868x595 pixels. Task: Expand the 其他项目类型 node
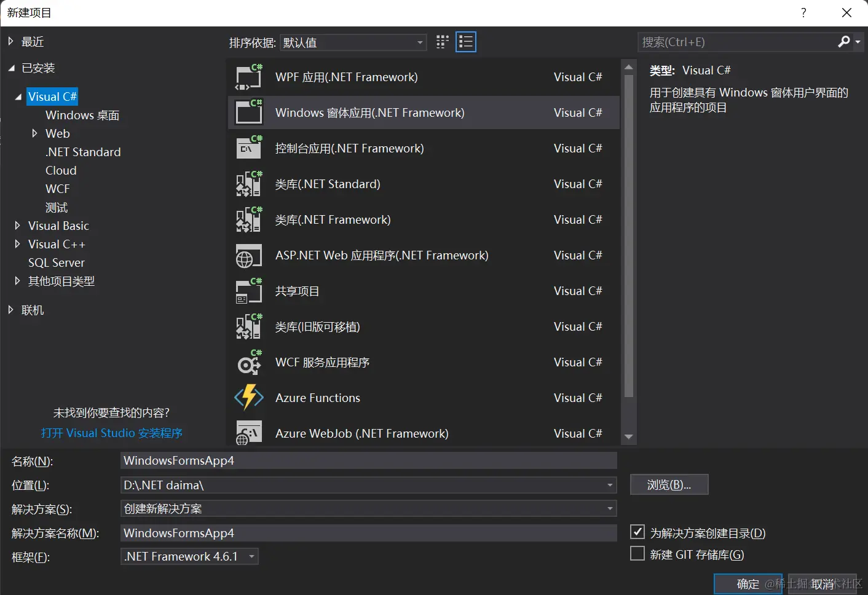[x=17, y=280]
